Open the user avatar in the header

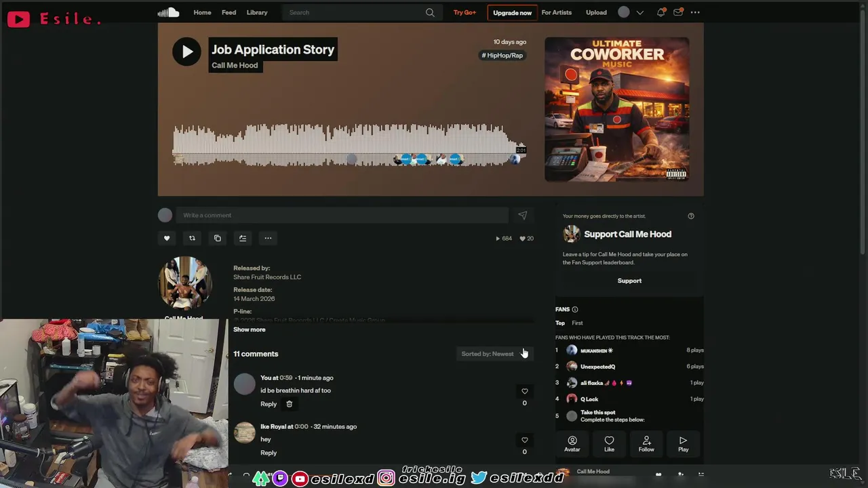coord(624,12)
